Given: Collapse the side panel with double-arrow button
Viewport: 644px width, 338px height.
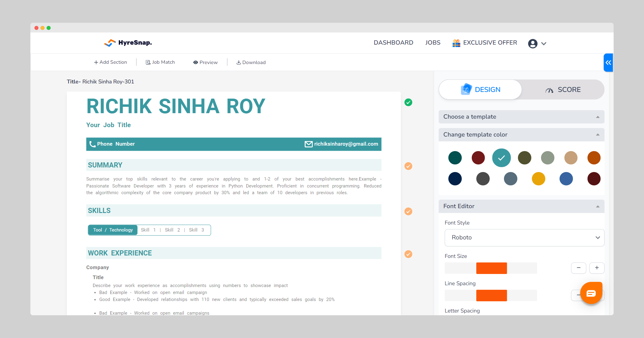Looking at the screenshot, I should tap(608, 63).
